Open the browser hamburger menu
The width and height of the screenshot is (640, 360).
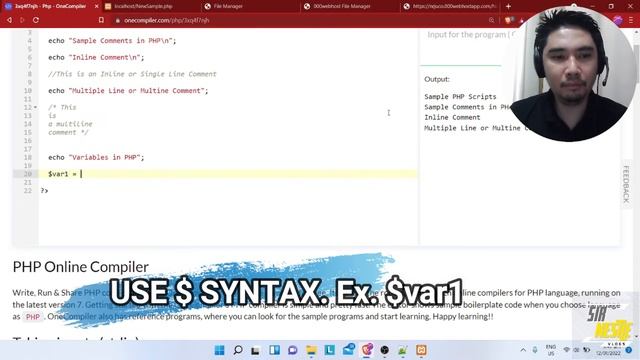631,20
